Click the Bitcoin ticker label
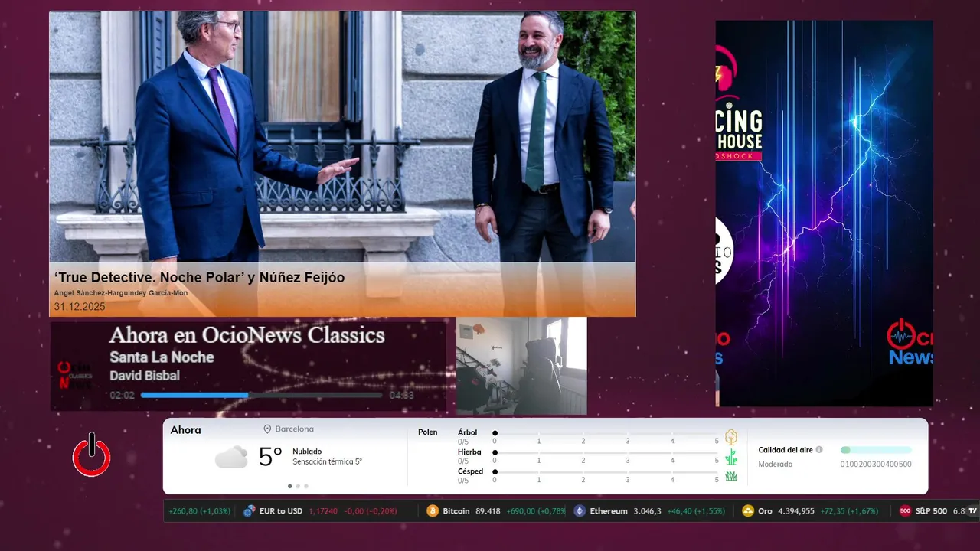Viewport: 980px width, 551px height. [456, 511]
